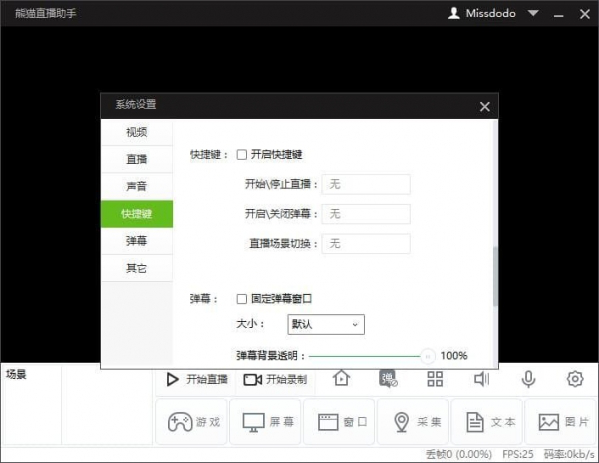Open the home live room icon

pos(341,379)
